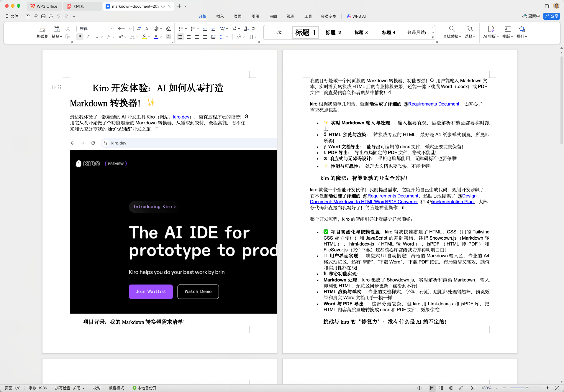Viewport: 564px width, 392px height.
Task: Open the bullet list dropdown arrow
Action: pyautogui.click(x=186, y=29)
